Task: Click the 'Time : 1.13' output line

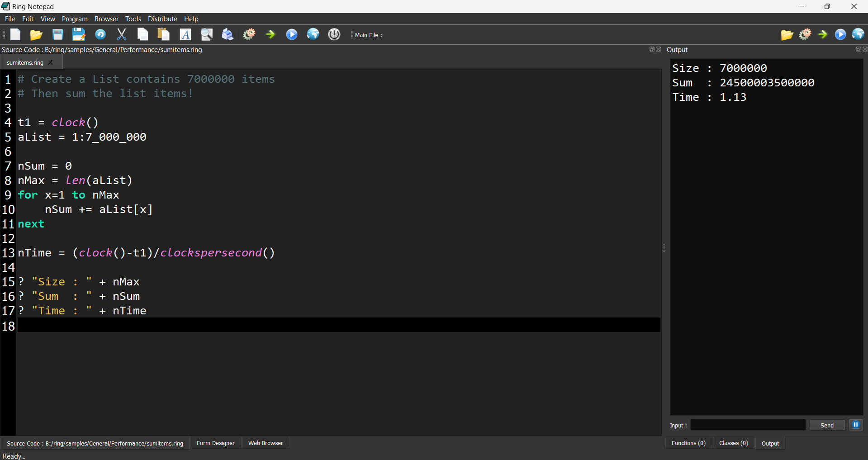Action: click(x=709, y=97)
